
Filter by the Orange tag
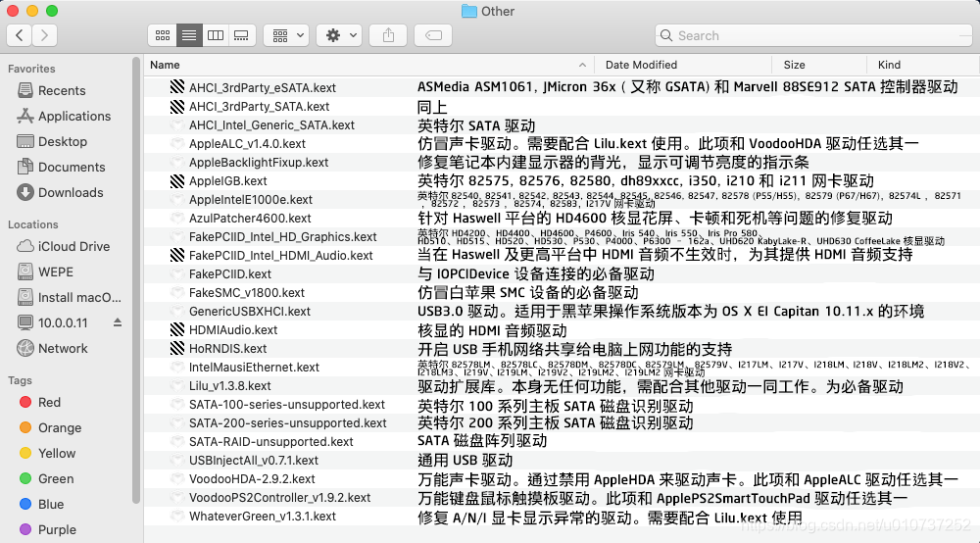51,428
